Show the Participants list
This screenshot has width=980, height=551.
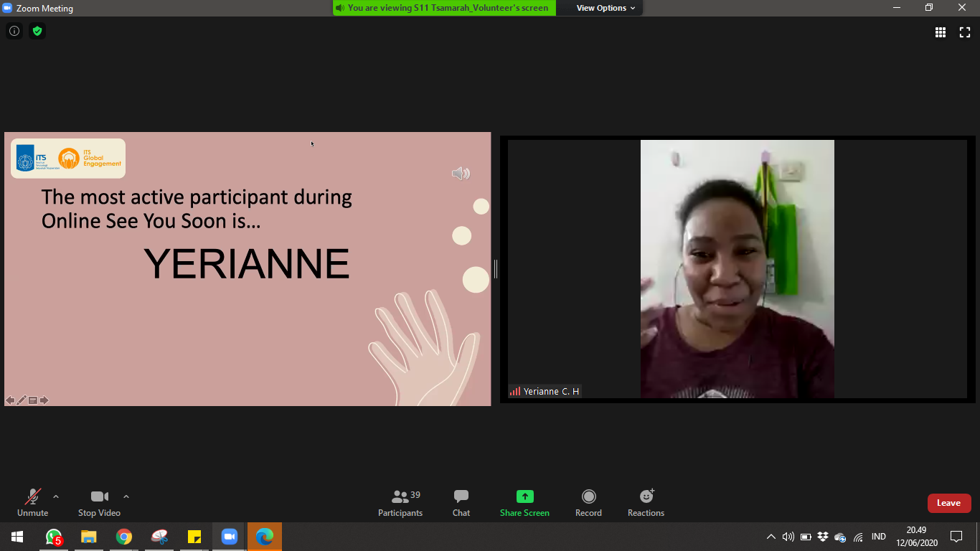tap(400, 503)
